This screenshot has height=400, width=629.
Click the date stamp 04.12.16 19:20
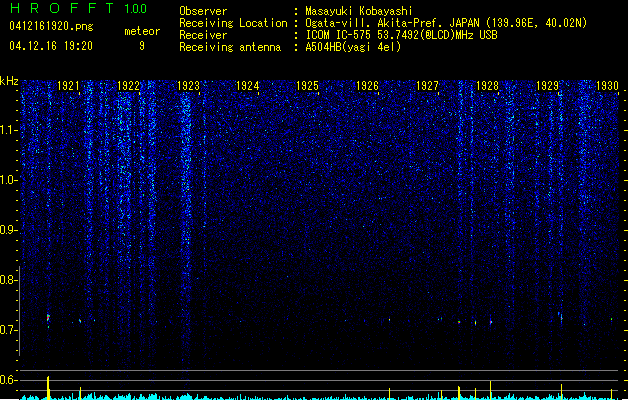(51, 46)
